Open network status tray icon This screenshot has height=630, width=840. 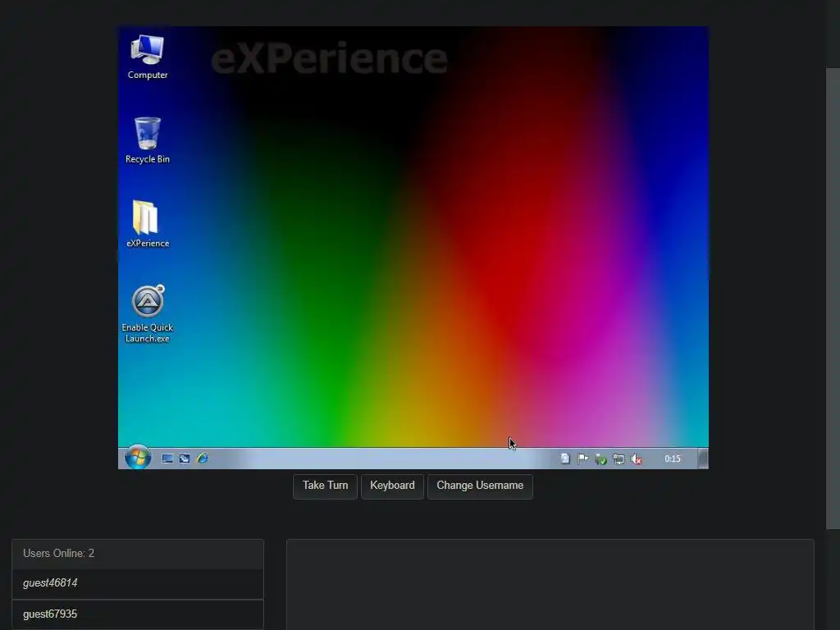coord(619,459)
